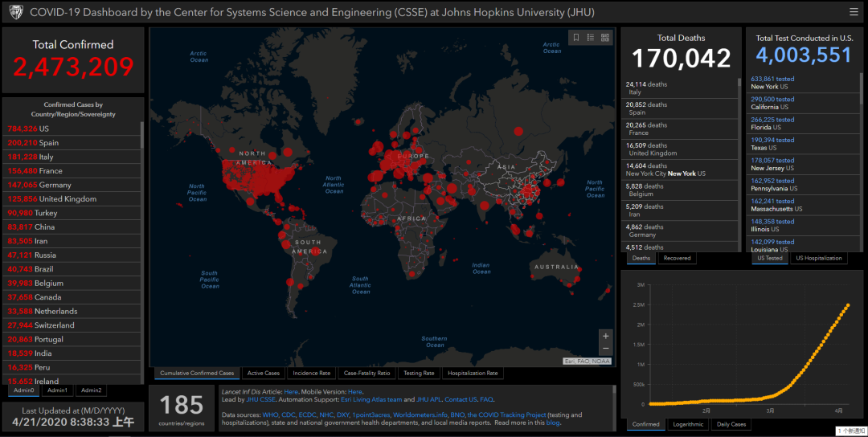The width and height of the screenshot is (868, 437).
Task: Select 147,065 Germany row
Action: (x=72, y=185)
